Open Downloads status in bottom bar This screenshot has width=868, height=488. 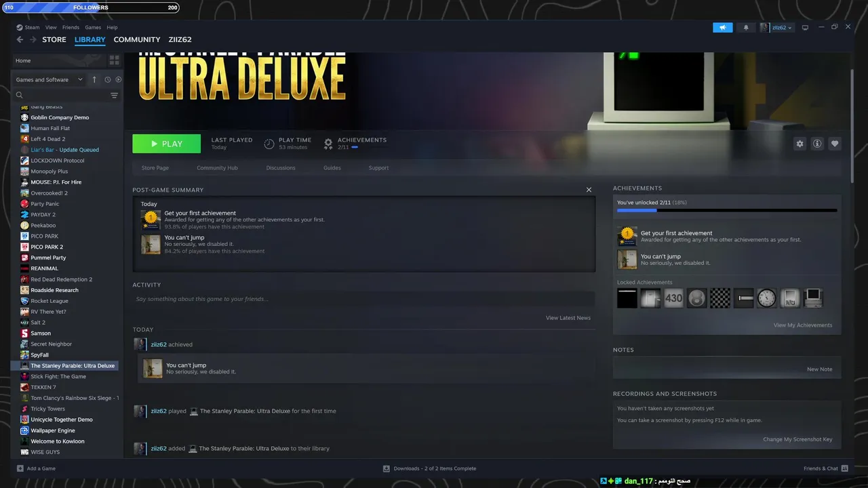click(429, 468)
